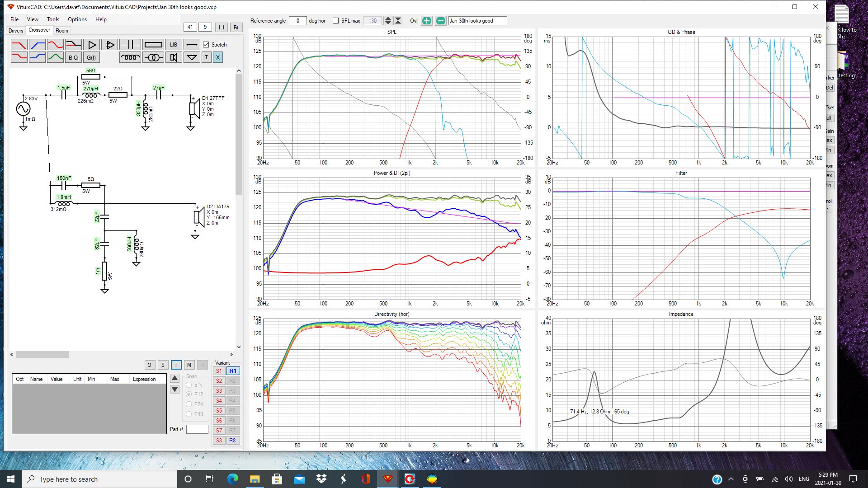Click the blue X toolbar button
Viewport: 868px width, 488px height.
coord(218,57)
